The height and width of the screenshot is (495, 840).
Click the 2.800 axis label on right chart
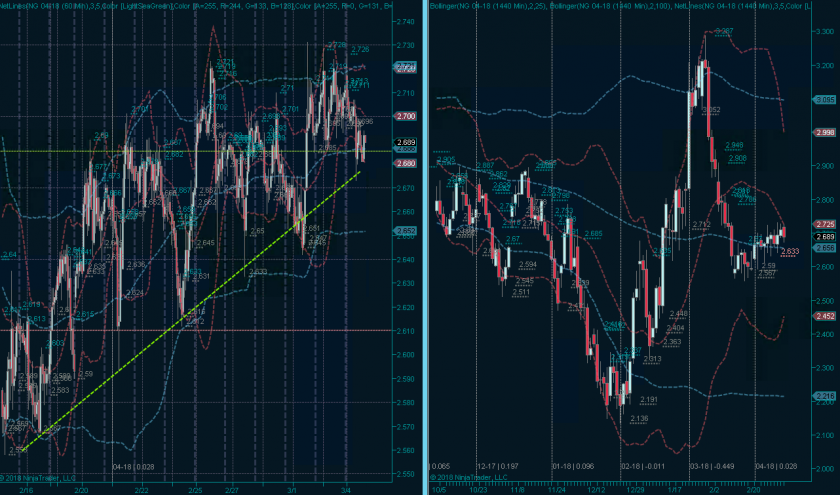tap(825, 200)
